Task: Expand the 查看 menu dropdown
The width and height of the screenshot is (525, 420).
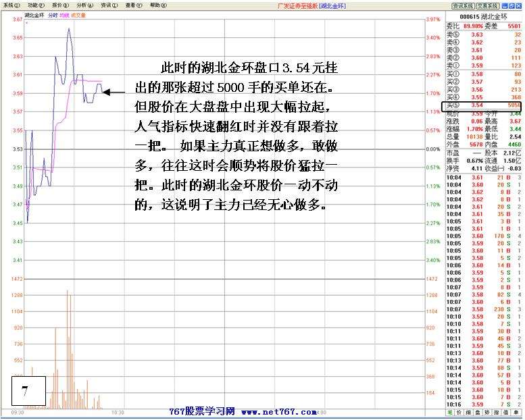Action: (x=130, y=5)
